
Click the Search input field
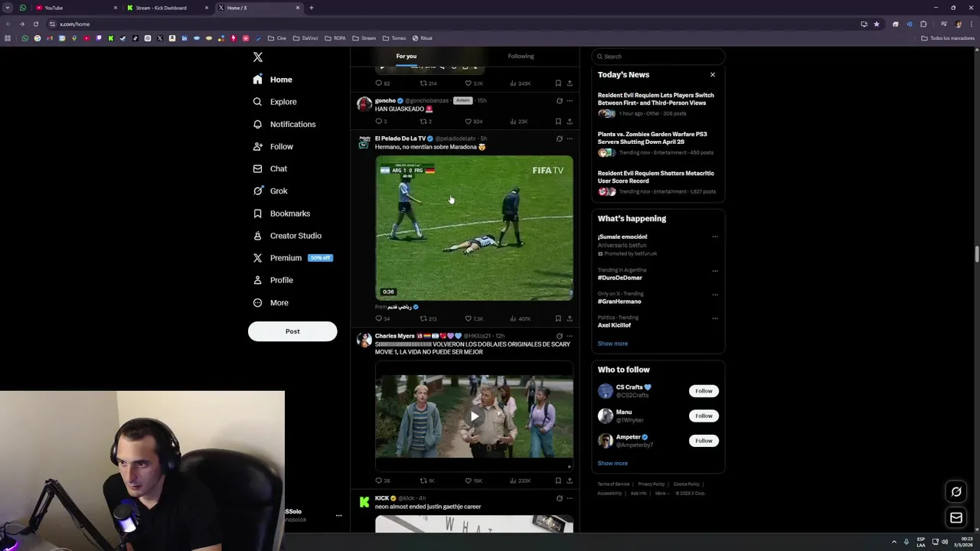[x=658, y=56]
